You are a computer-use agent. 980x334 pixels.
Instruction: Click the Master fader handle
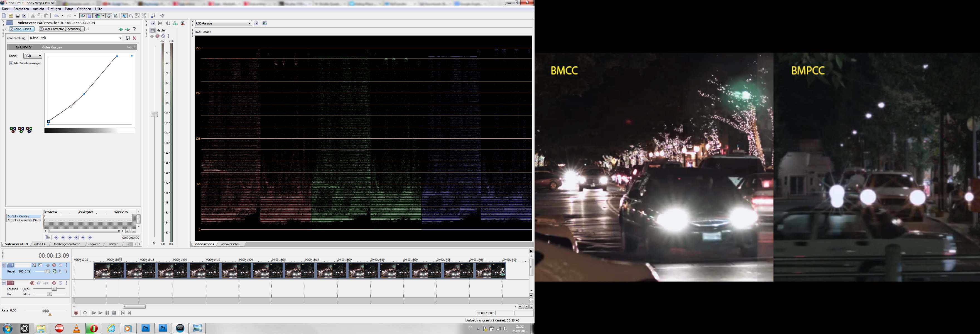[x=154, y=114]
